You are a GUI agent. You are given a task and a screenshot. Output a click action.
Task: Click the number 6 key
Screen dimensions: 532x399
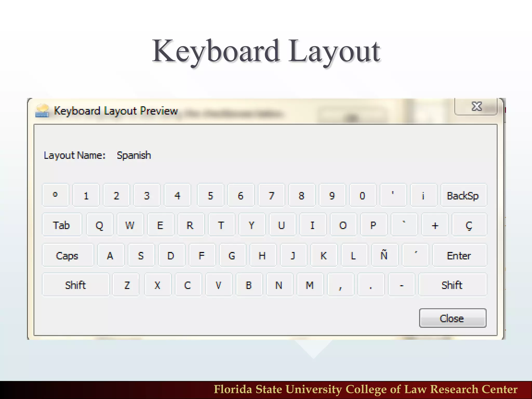241,195
